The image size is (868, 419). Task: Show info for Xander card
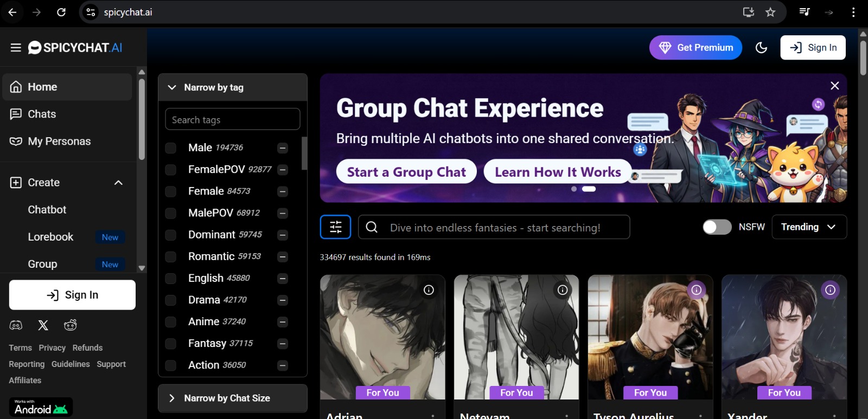(x=830, y=290)
